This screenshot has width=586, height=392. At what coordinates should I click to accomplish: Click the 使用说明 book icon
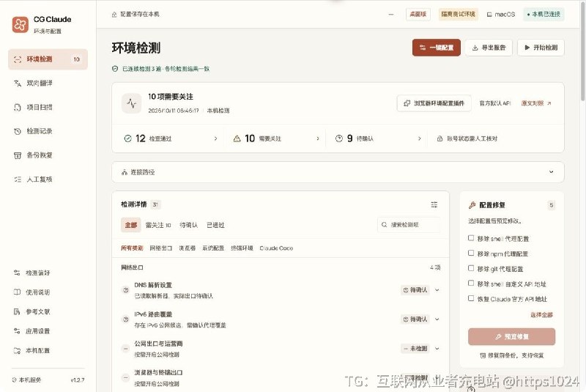[17, 292]
